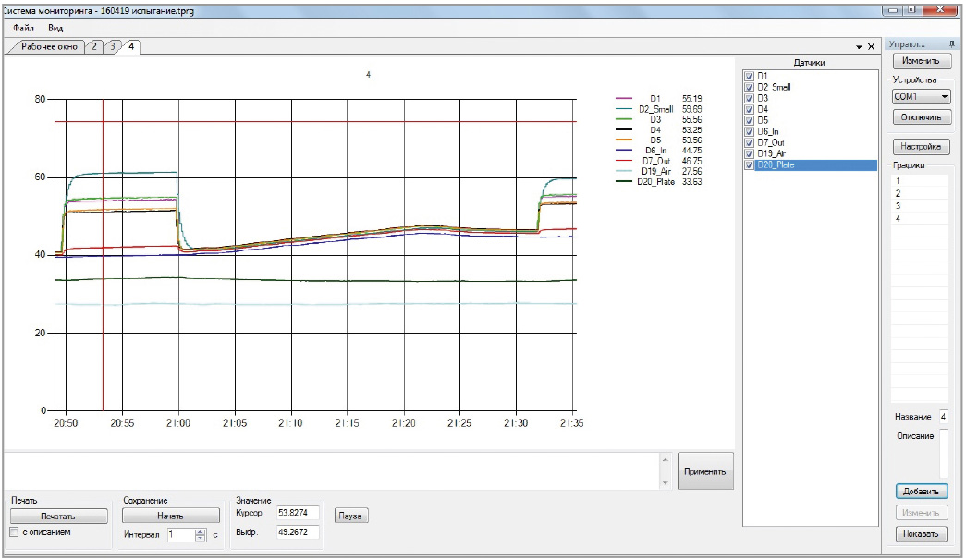This screenshot has height=560, width=966.
Task: Click the Отключить button
Action: tap(921, 117)
